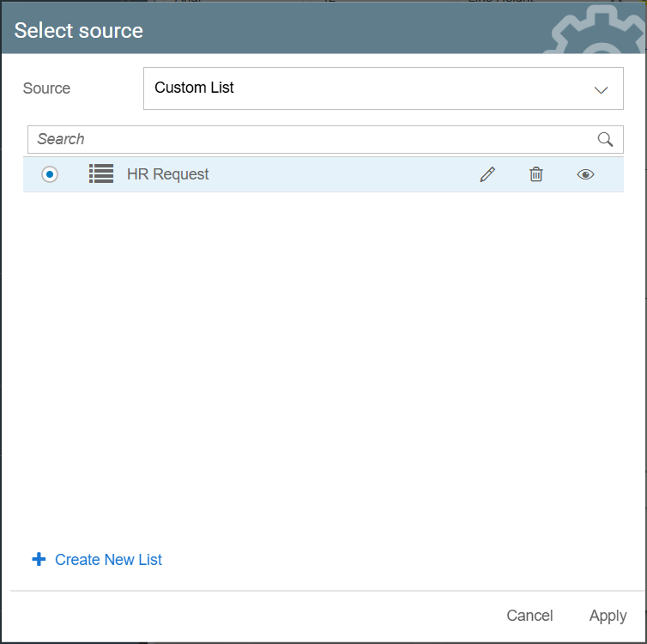Click the magnifying glass search icon
The image size is (647, 644).
605,139
